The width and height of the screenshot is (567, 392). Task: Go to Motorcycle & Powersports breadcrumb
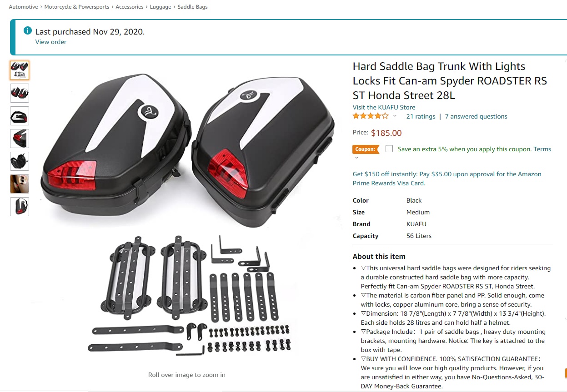point(77,7)
